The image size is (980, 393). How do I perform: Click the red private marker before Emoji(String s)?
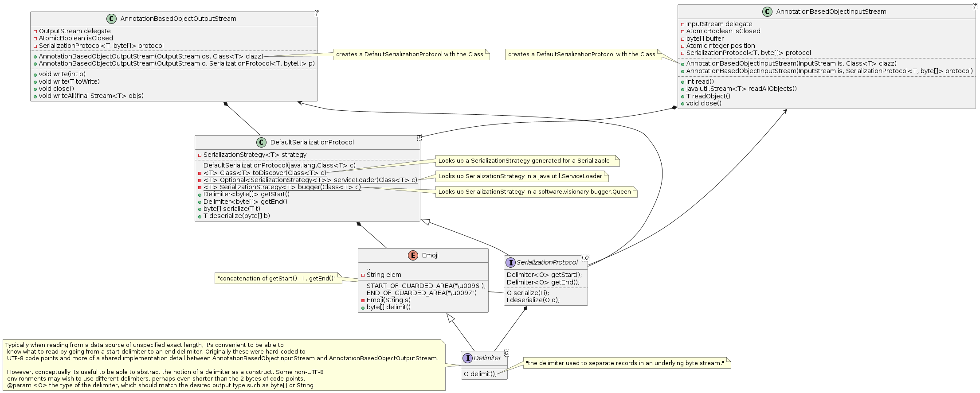click(363, 300)
